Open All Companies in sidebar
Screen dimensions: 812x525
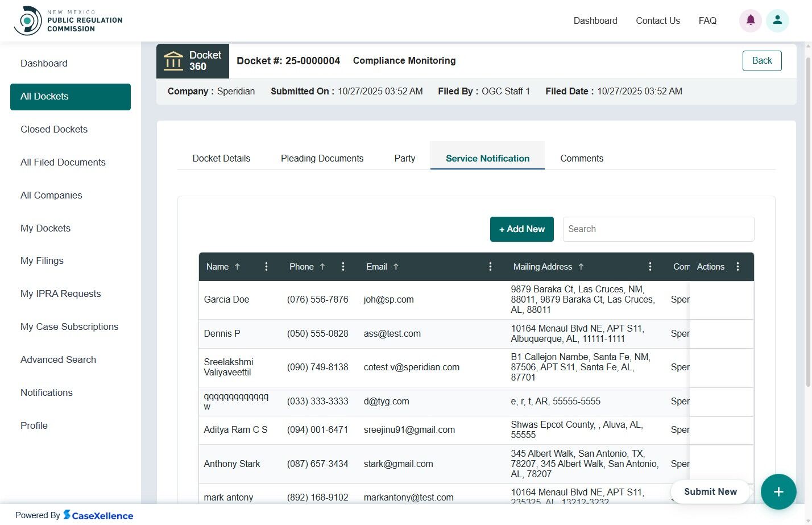click(x=51, y=196)
